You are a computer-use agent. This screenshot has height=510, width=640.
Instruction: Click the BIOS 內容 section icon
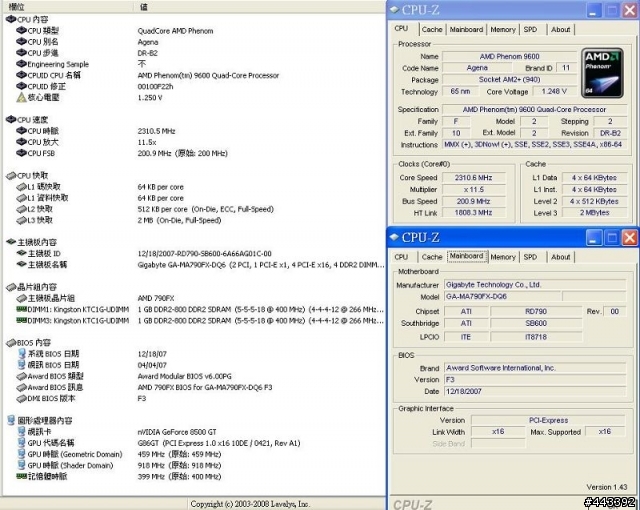(11, 343)
